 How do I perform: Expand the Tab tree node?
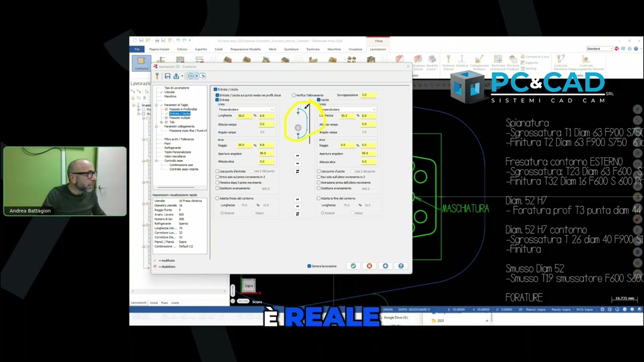161,122
